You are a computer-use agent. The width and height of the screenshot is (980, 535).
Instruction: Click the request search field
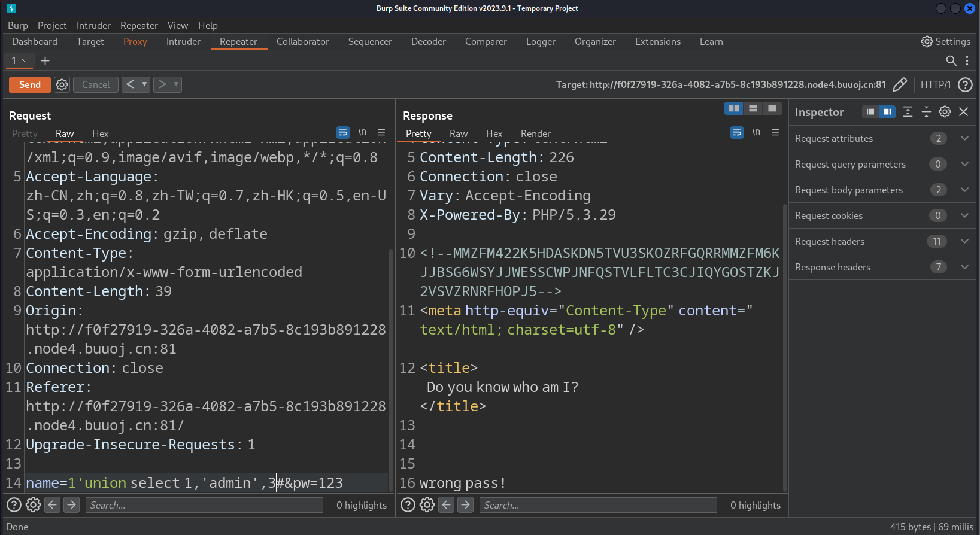tap(204, 505)
